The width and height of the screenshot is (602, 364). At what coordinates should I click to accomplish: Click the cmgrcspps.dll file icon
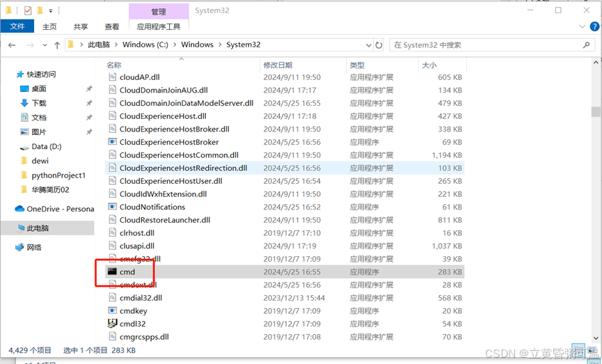click(112, 337)
